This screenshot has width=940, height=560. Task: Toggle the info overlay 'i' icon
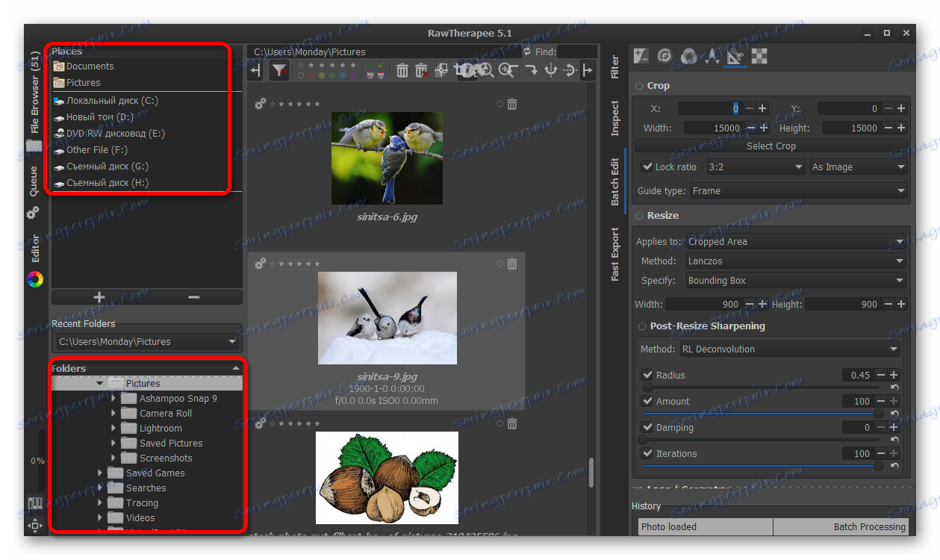click(467, 70)
